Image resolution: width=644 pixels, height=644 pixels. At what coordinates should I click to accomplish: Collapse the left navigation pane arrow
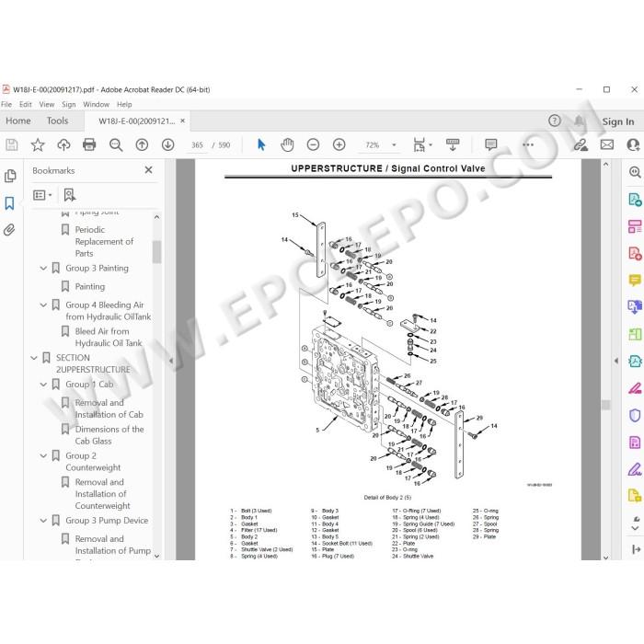tap(171, 361)
